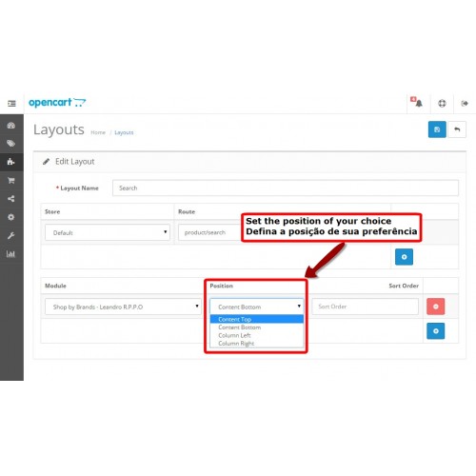Expand the Store Default dropdown
Screen dimensions: 476x476
pyautogui.click(x=108, y=232)
